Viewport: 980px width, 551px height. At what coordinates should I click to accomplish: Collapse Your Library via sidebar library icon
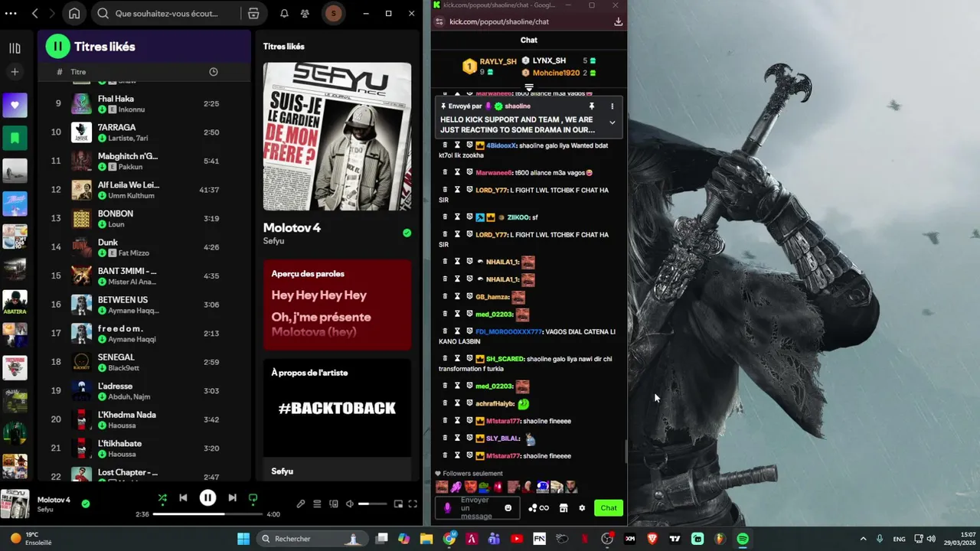point(15,48)
